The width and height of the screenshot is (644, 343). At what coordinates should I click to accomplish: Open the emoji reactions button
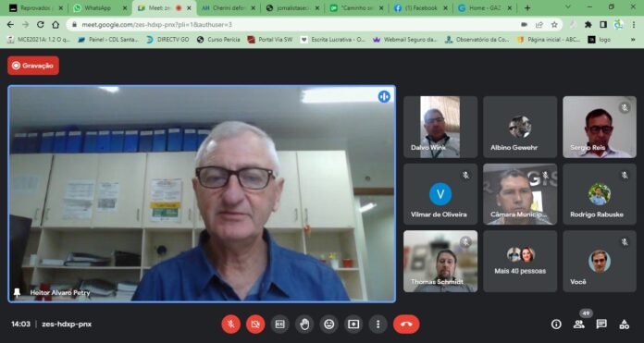[x=329, y=325]
